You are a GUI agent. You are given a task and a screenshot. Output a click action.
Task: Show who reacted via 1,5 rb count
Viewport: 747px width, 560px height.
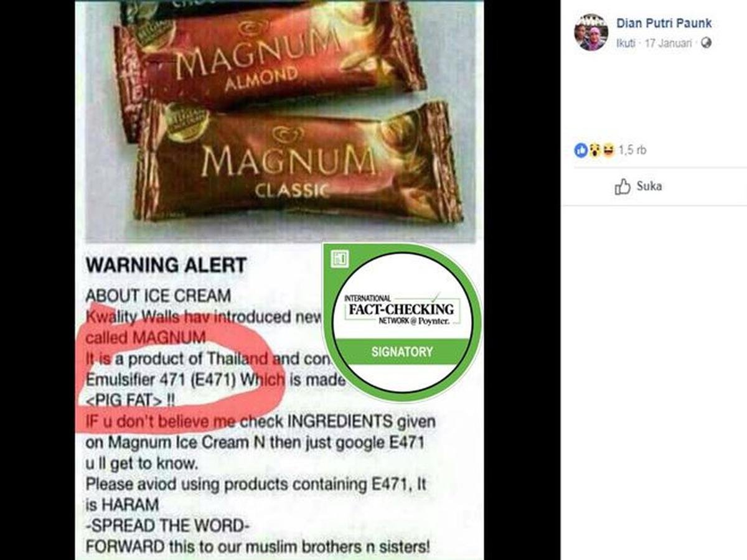point(632,150)
